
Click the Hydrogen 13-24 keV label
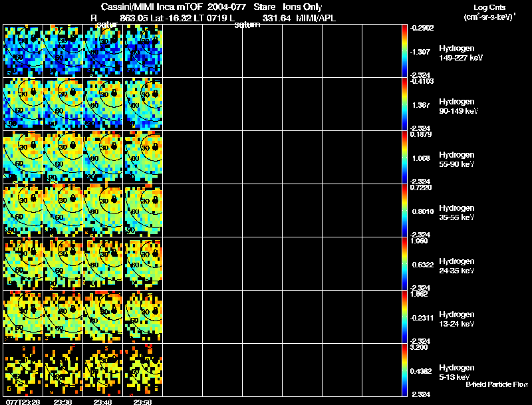tap(457, 319)
